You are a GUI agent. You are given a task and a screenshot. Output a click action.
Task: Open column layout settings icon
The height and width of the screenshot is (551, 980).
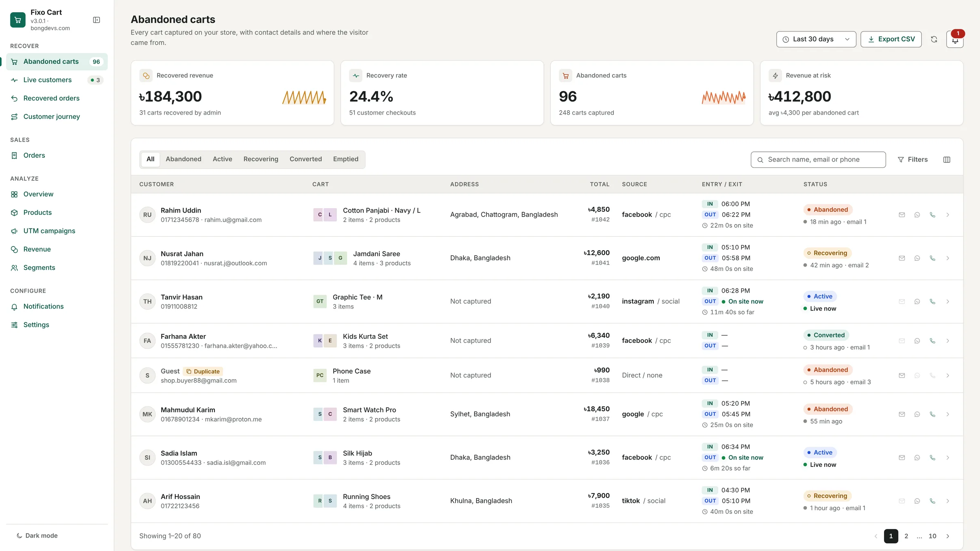[x=947, y=160]
